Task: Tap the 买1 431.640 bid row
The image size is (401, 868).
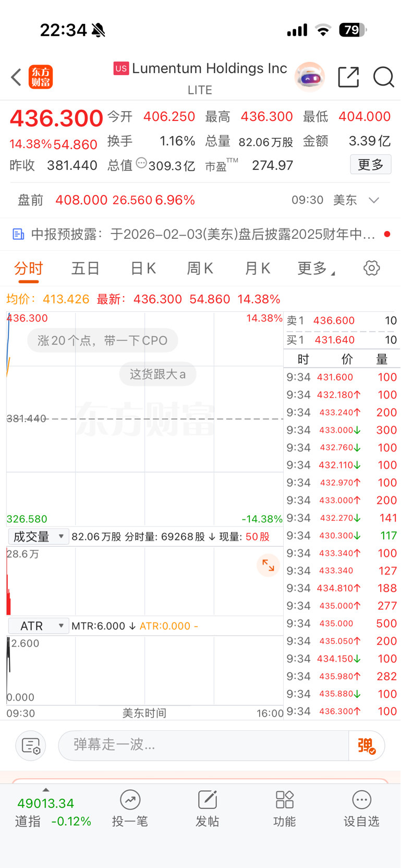Action: point(342,340)
